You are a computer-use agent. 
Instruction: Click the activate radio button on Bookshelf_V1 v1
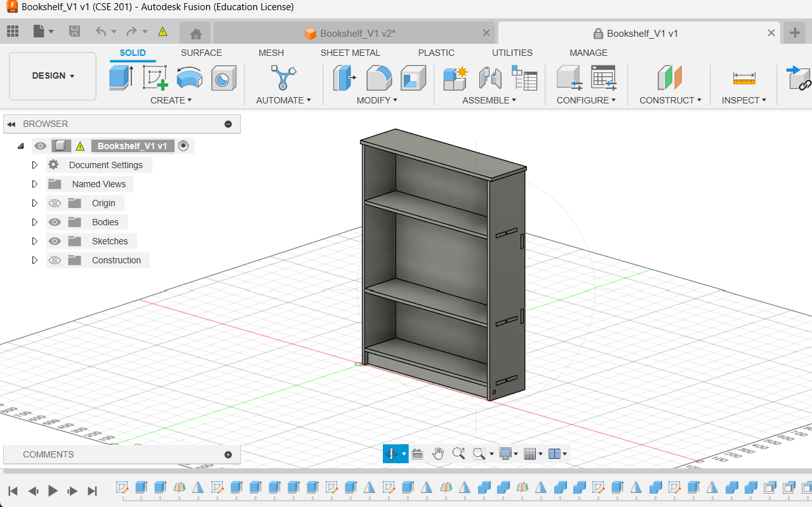[x=183, y=146]
